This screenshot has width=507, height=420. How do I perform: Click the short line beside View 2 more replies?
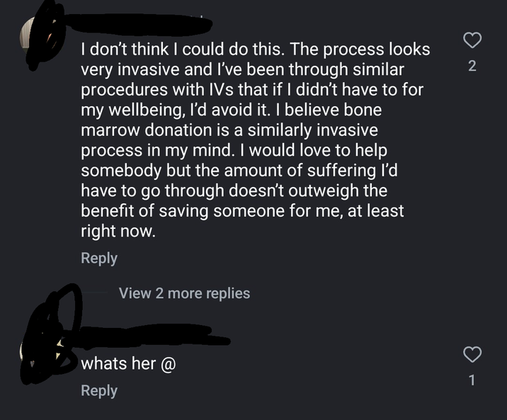point(94,293)
